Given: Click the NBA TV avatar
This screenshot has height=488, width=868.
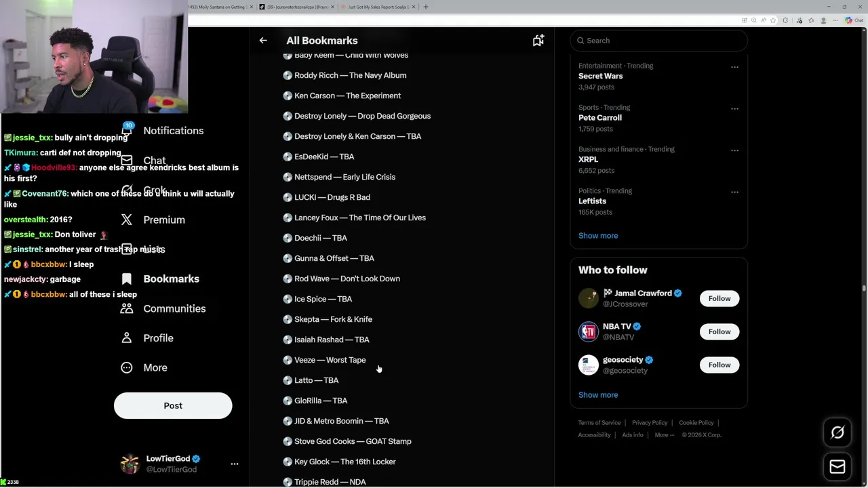Looking at the screenshot, I should [588, 331].
